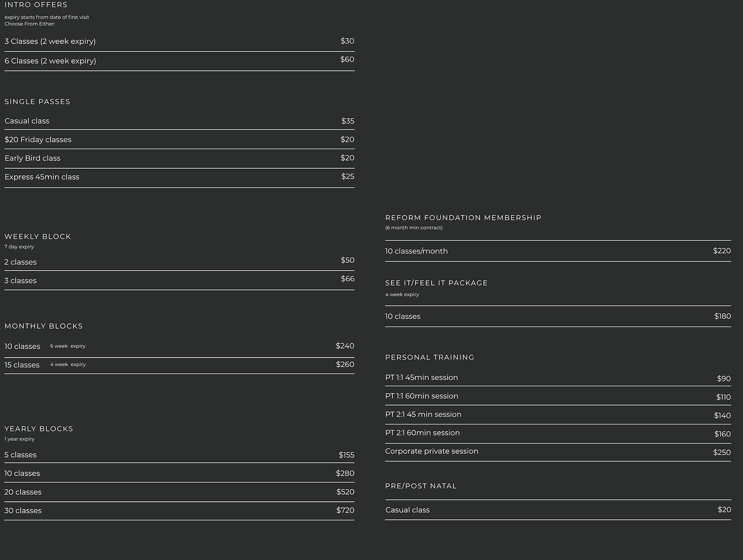Click the Pre/Post Natal heading
Image resolution: width=743 pixels, height=560 pixels.
421,486
